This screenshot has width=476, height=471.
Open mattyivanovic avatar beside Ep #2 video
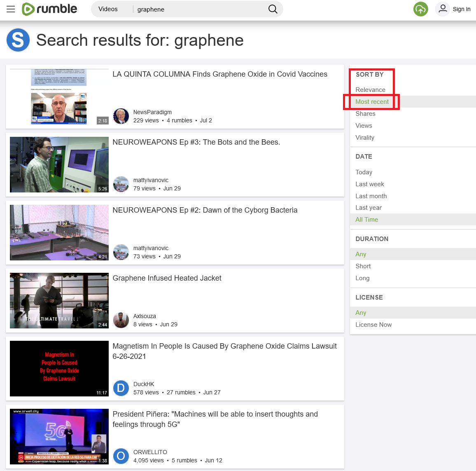click(121, 252)
